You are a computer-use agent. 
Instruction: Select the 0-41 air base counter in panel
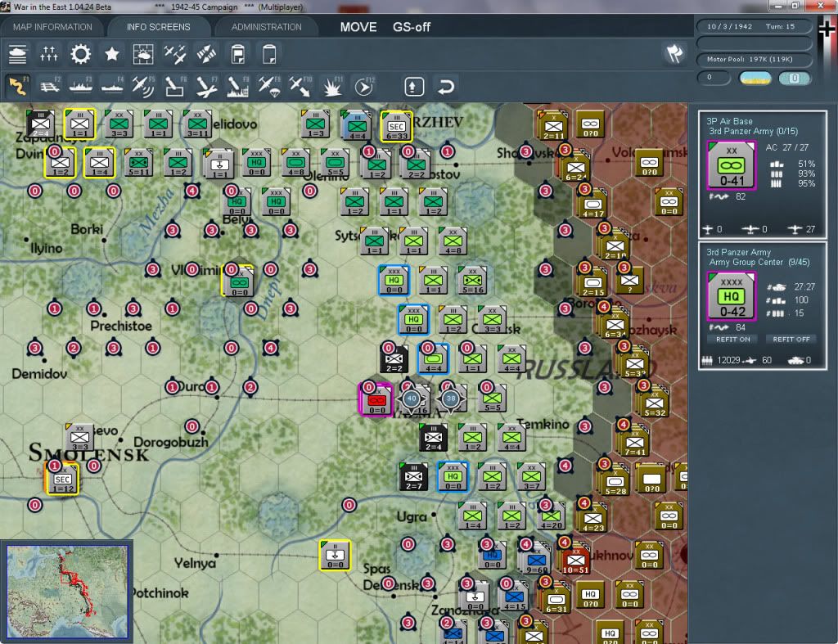tap(731, 165)
